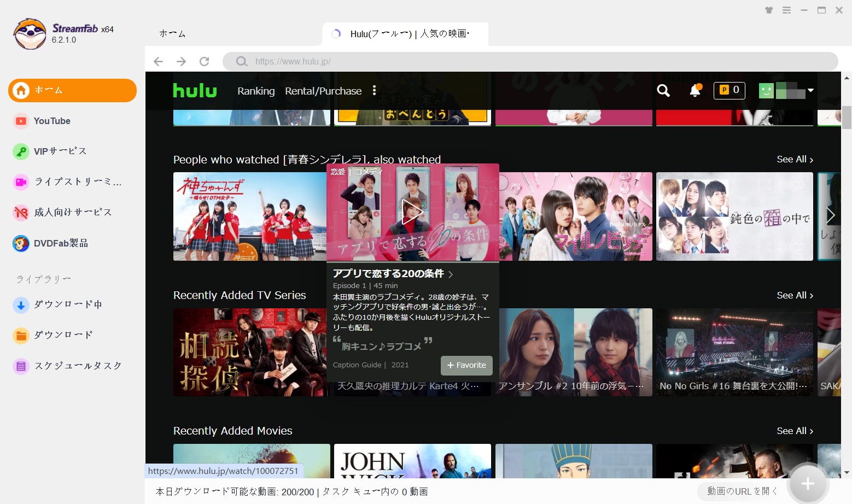Open the ホーム sidebar item
The height and width of the screenshot is (504, 852).
click(72, 90)
